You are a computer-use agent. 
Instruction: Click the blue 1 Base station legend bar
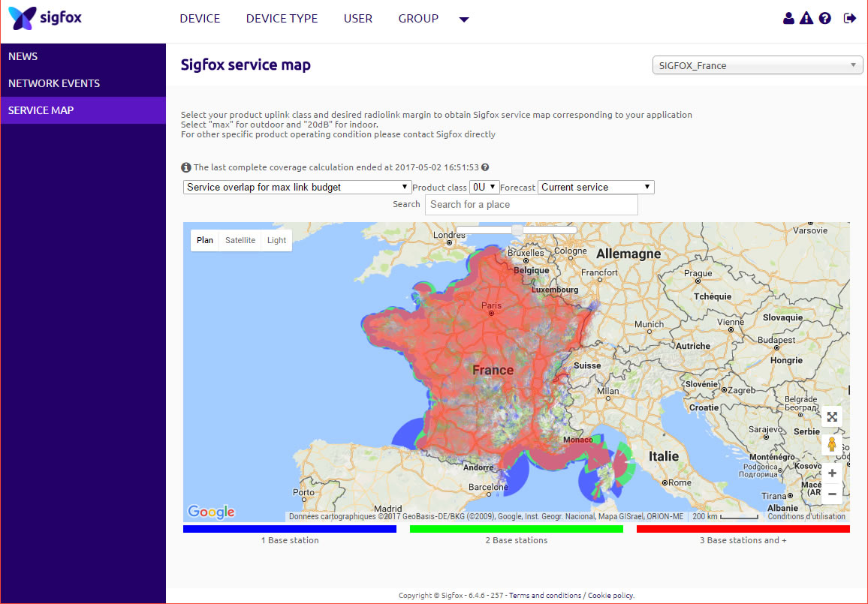[x=290, y=529]
